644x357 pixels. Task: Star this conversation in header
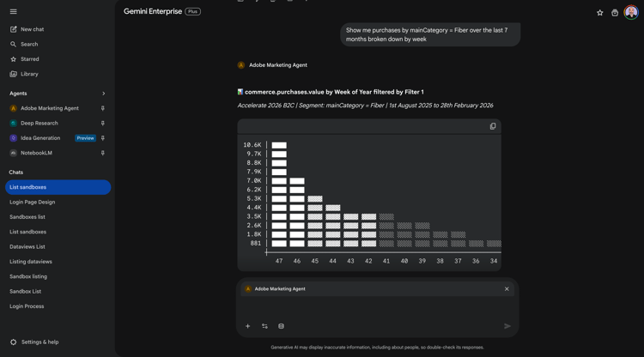(x=600, y=13)
